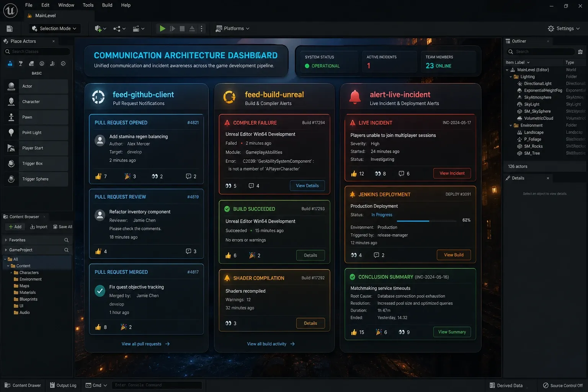Click the Enter Console Command field

[x=157, y=385]
